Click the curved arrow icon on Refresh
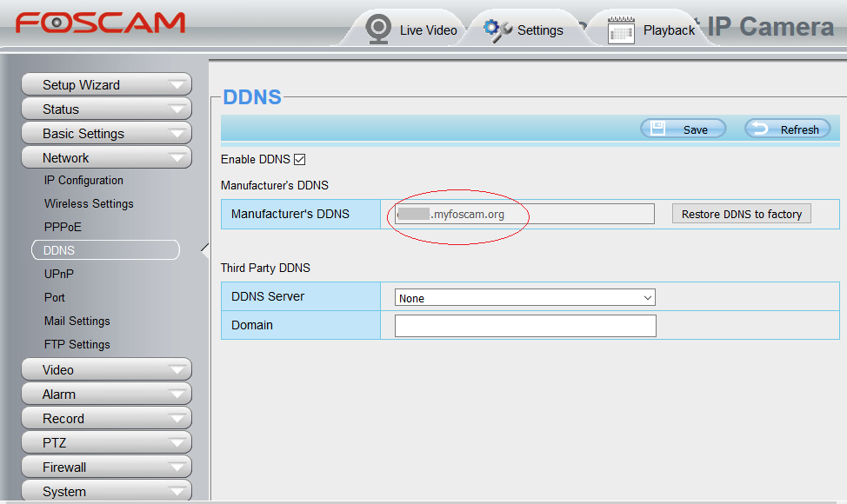This screenshot has width=847, height=504. click(x=760, y=129)
